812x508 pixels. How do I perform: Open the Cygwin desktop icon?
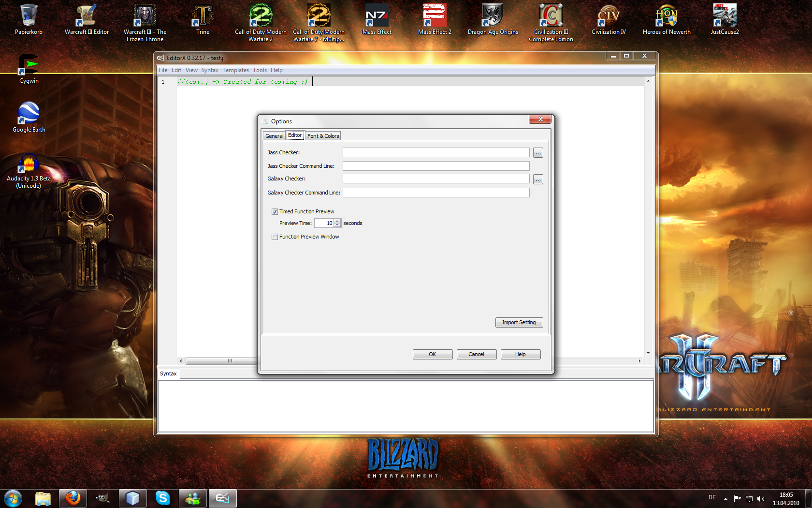click(x=29, y=69)
